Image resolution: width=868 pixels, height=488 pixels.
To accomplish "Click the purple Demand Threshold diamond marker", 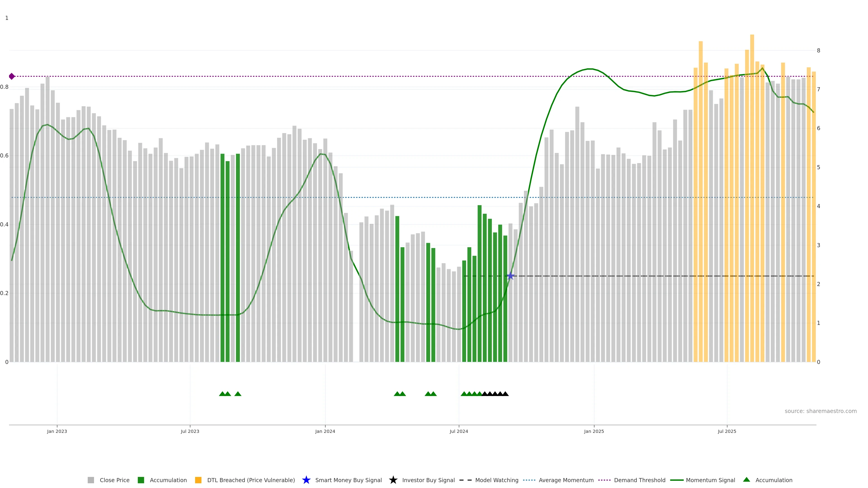I will pyautogui.click(x=12, y=76).
